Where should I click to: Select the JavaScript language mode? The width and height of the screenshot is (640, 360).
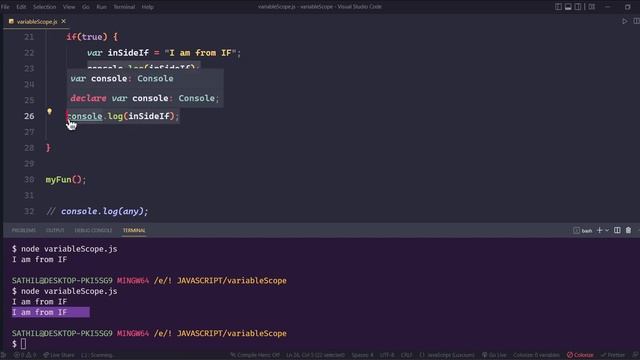click(447, 356)
